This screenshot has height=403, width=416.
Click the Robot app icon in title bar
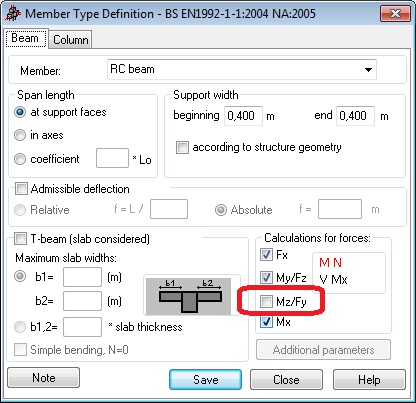pyautogui.click(x=13, y=14)
